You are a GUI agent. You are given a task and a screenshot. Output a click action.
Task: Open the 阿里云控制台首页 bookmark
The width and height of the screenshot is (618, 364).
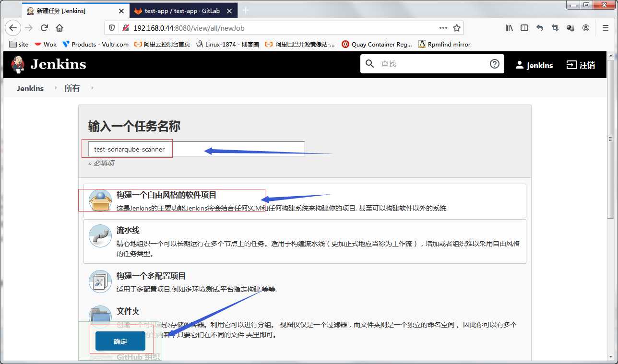(x=162, y=44)
